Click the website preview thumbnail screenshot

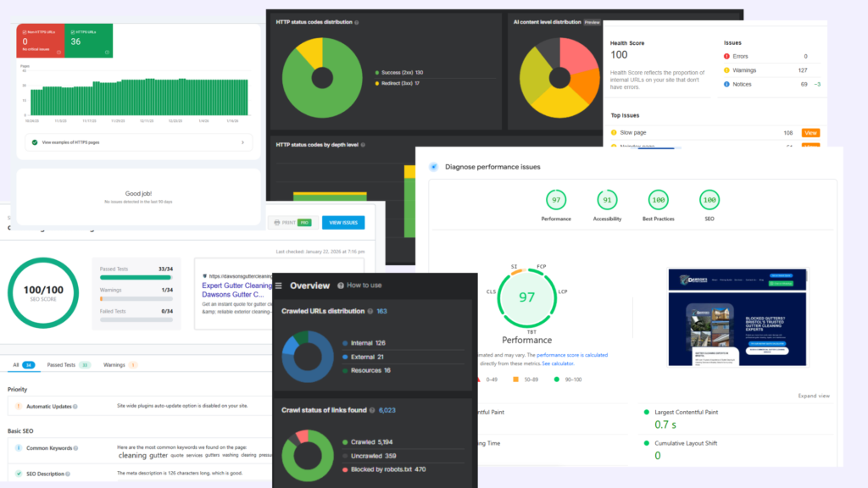(737, 318)
